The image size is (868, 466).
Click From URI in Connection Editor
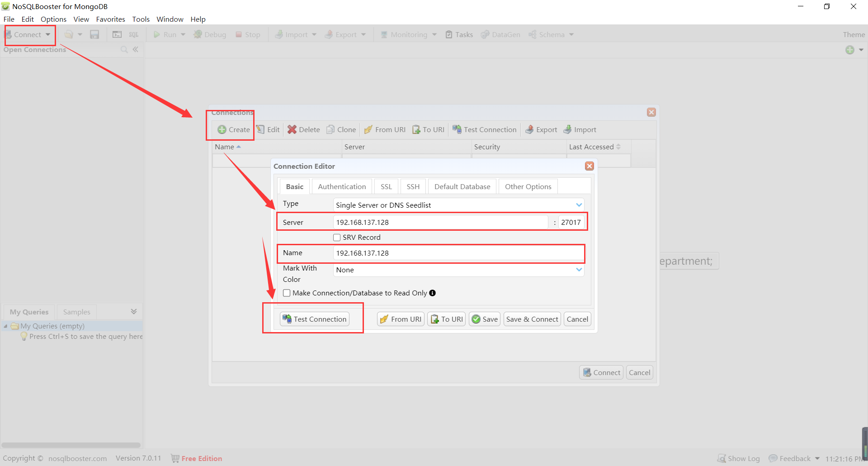click(401, 319)
